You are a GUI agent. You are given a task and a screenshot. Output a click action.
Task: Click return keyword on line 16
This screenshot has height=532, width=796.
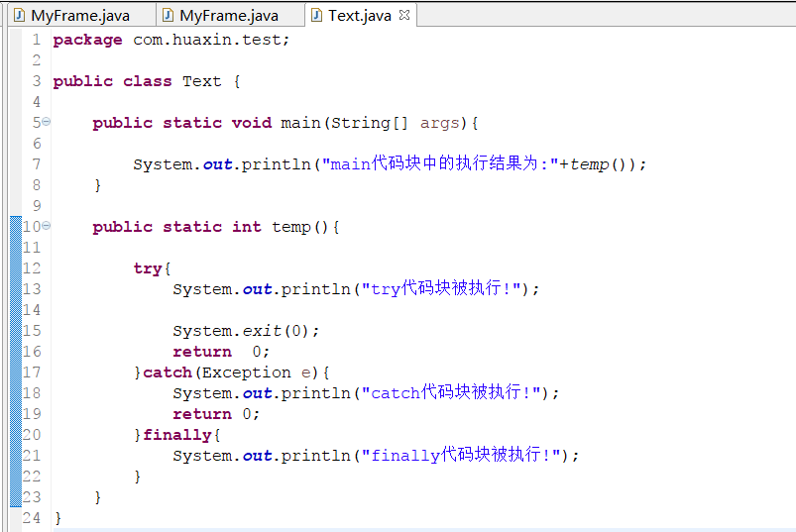tap(202, 352)
